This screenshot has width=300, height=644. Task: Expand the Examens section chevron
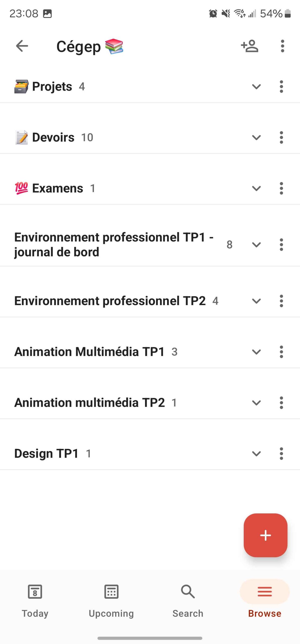coord(256,188)
